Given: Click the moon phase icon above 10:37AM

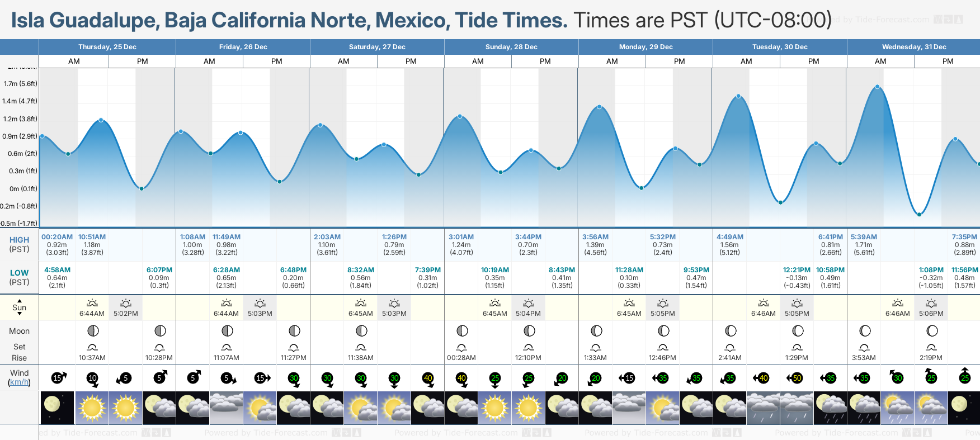Looking at the screenshot, I should click(x=92, y=330).
